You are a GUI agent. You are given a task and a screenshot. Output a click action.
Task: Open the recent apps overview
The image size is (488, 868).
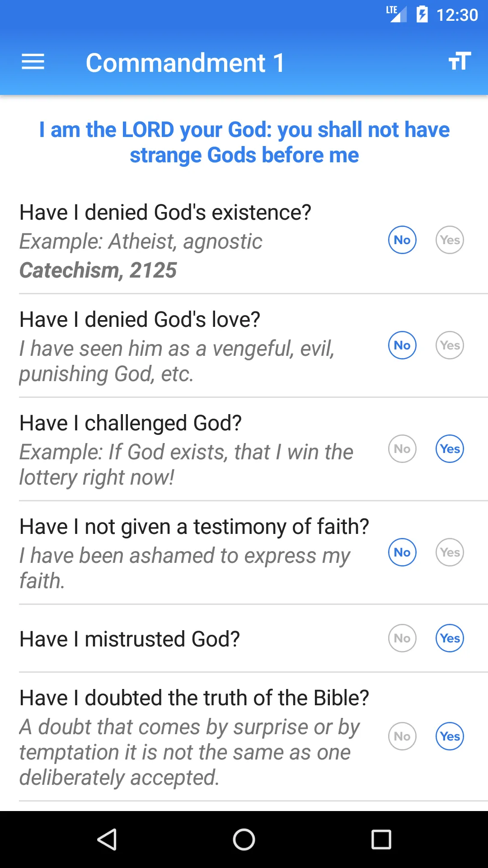[381, 840]
